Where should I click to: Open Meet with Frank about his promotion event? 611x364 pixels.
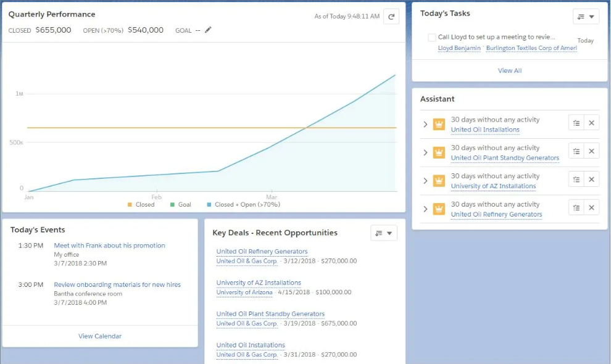(x=109, y=246)
